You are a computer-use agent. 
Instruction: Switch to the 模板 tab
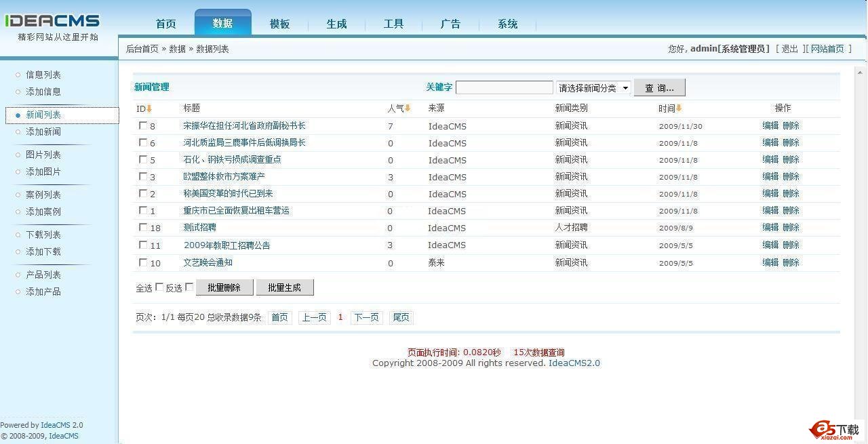pos(279,24)
